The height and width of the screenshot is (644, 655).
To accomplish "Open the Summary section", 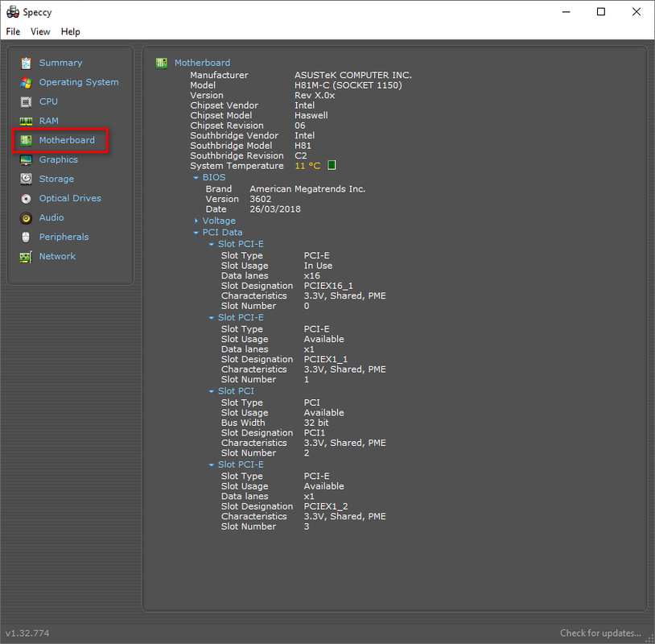I will point(60,63).
